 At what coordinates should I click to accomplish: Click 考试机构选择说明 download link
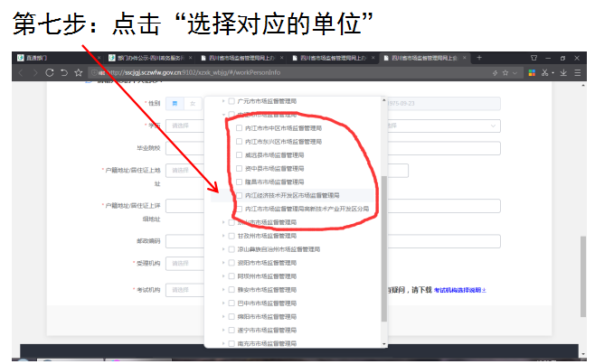coord(459,291)
